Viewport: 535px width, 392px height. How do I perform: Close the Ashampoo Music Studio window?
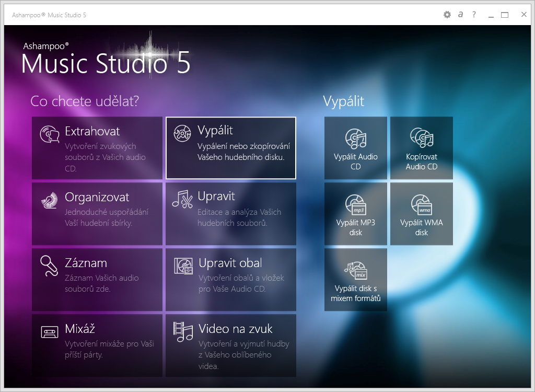tap(524, 14)
